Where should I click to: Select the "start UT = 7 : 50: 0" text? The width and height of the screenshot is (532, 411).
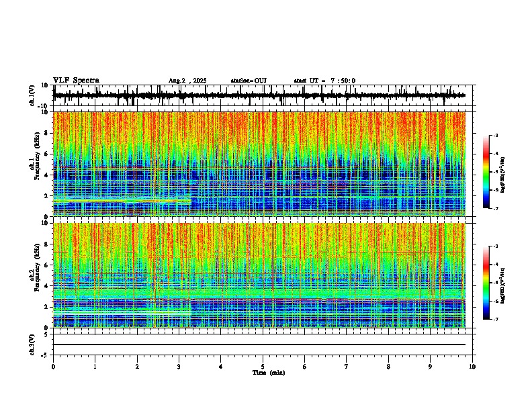click(x=324, y=81)
